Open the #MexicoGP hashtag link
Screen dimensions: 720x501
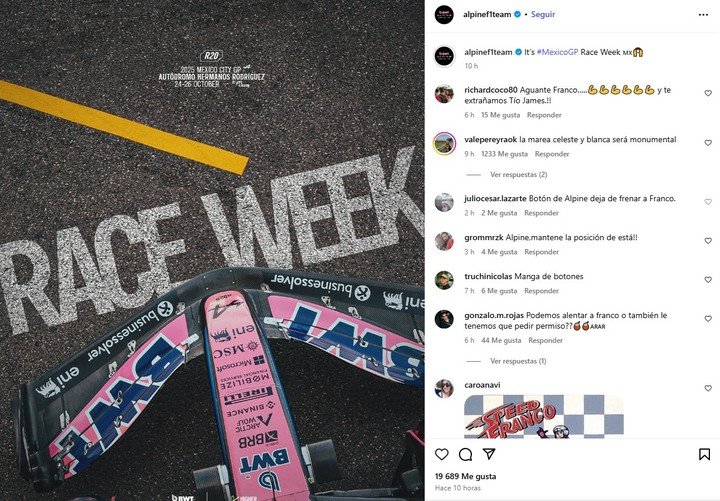point(557,52)
